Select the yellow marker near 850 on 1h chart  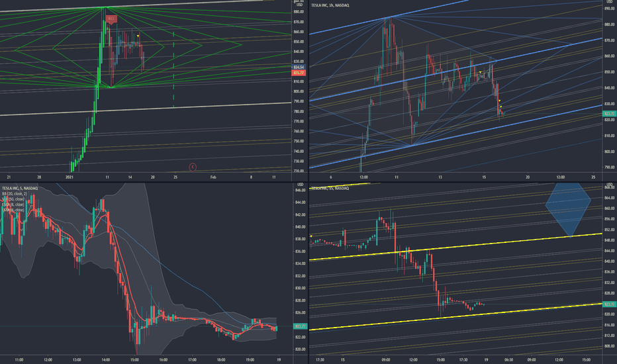click(480, 72)
